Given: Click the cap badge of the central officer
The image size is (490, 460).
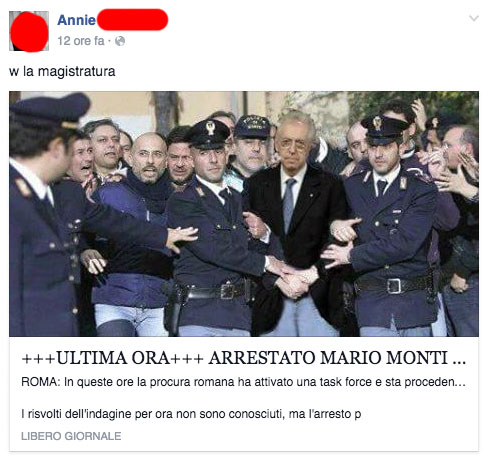Looking at the screenshot, I should pyautogui.click(x=210, y=128).
